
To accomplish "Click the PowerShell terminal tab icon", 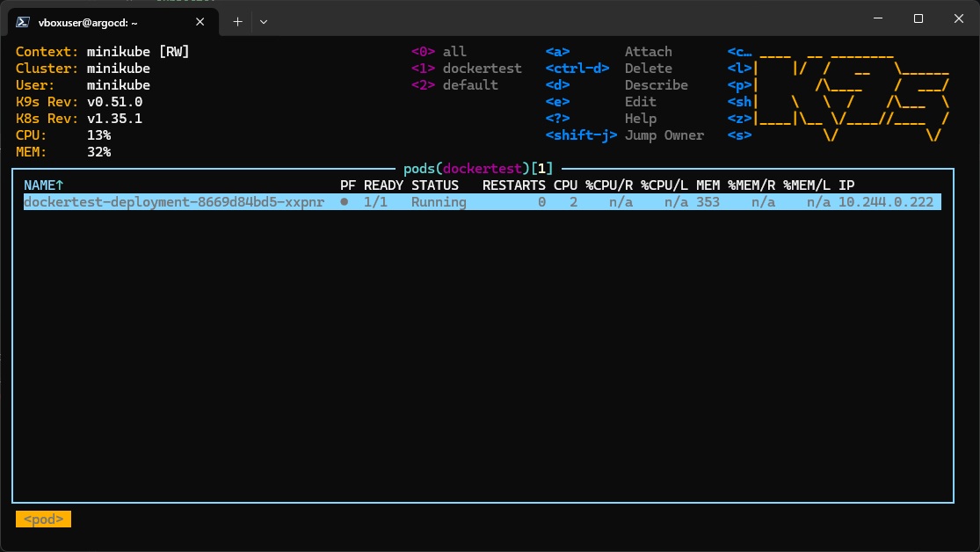I will click(23, 22).
